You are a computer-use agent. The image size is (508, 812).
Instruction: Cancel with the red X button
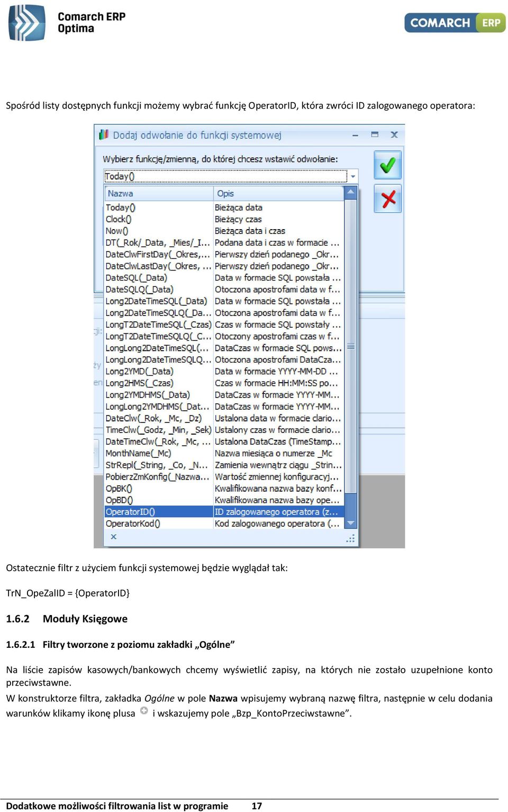coord(388,199)
